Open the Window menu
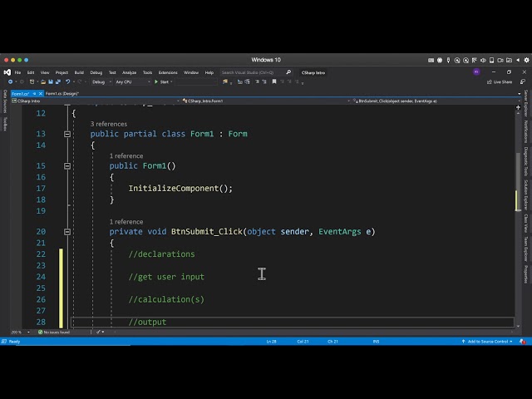Screen dimensions: 532x399 click(191, 72)
